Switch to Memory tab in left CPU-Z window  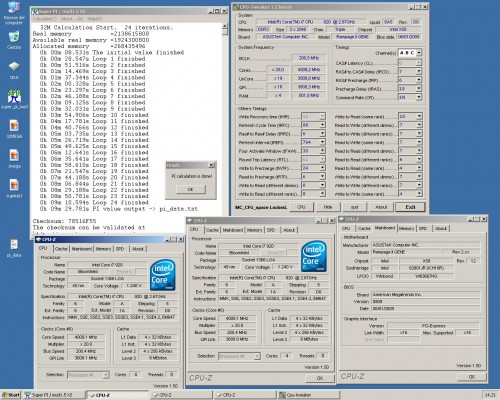(x=103, y=249)
